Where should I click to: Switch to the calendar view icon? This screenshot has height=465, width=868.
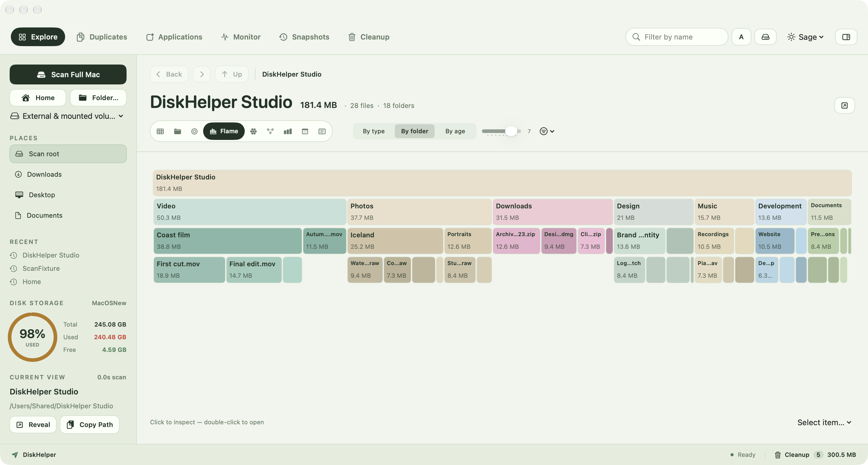pyautogui.click(x=305, y=131)
